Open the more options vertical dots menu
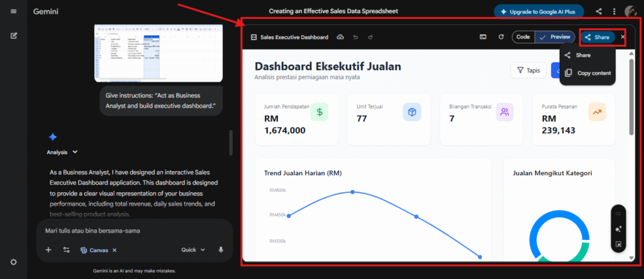The height and width of the screenshot is (279, 644). pyautogui.click(x=614, y=11)
